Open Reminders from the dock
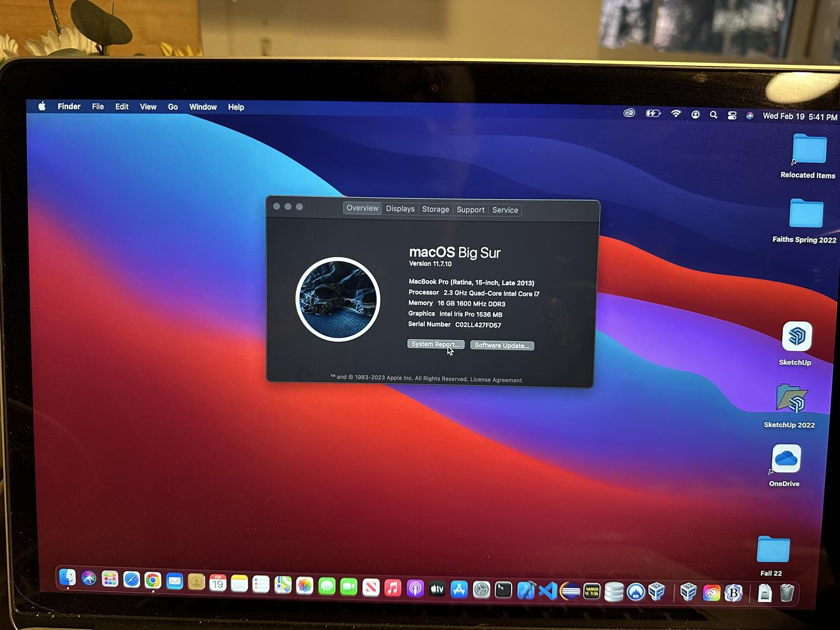The height and width of the screenshot is (630, 840). tap(261, 583)
